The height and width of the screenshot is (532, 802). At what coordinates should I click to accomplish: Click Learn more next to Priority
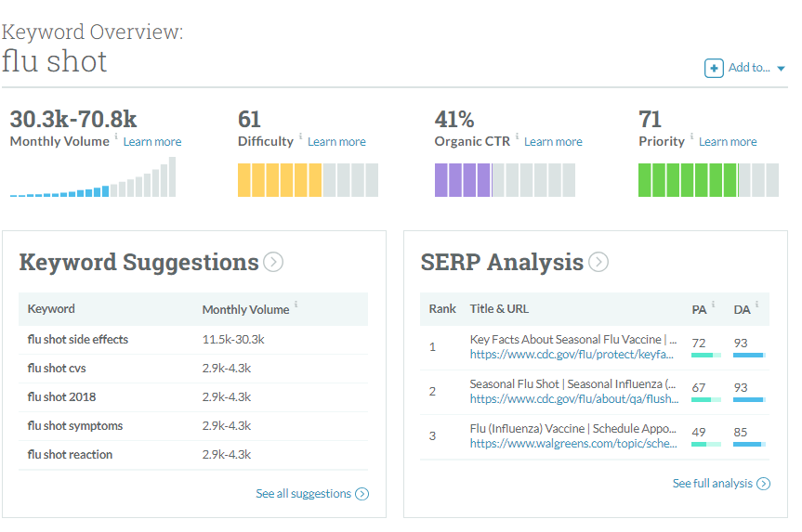pyautogui.click(x=728, y=142)
